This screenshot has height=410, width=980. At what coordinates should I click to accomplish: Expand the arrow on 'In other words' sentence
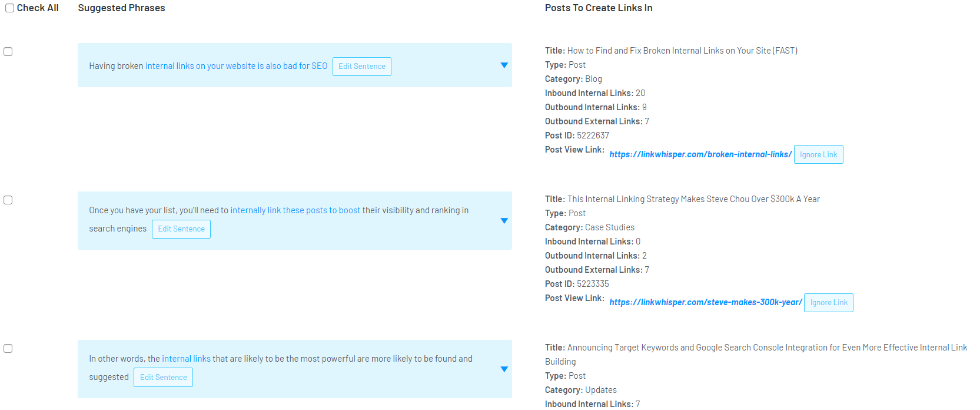pyautogui.click(x=504, y=369)
